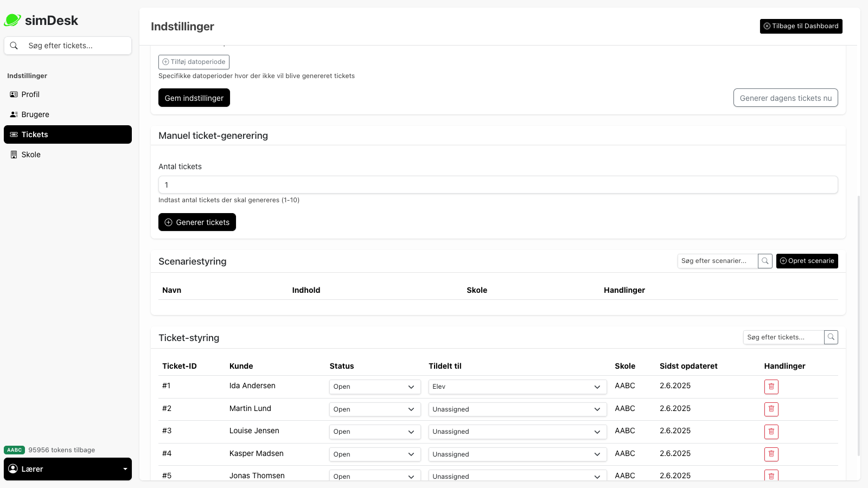
Task: Select the Tickets icon in the sidebar
Action: click(x=13, y=134)
